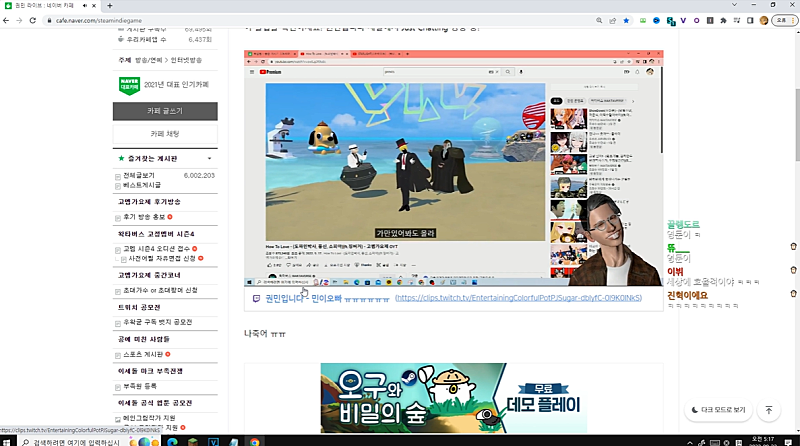
Task: Reload the page with refresh icon
Action: (33, 20)
